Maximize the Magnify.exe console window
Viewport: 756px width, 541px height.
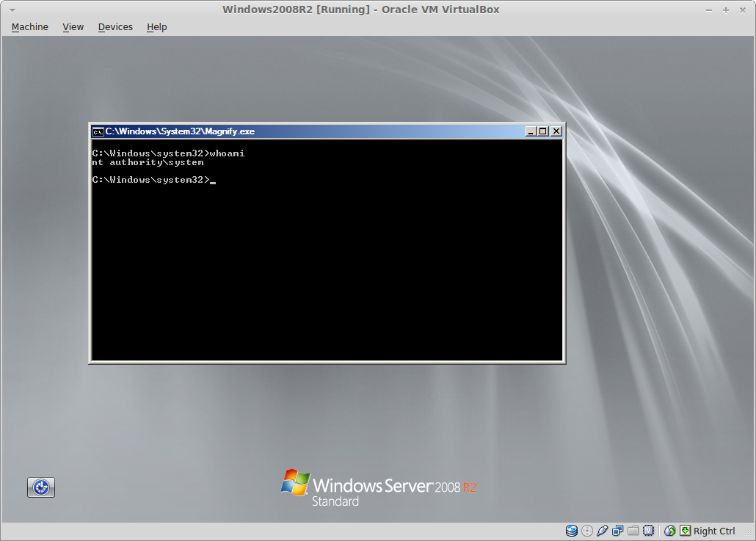click(x=543, y=131)
